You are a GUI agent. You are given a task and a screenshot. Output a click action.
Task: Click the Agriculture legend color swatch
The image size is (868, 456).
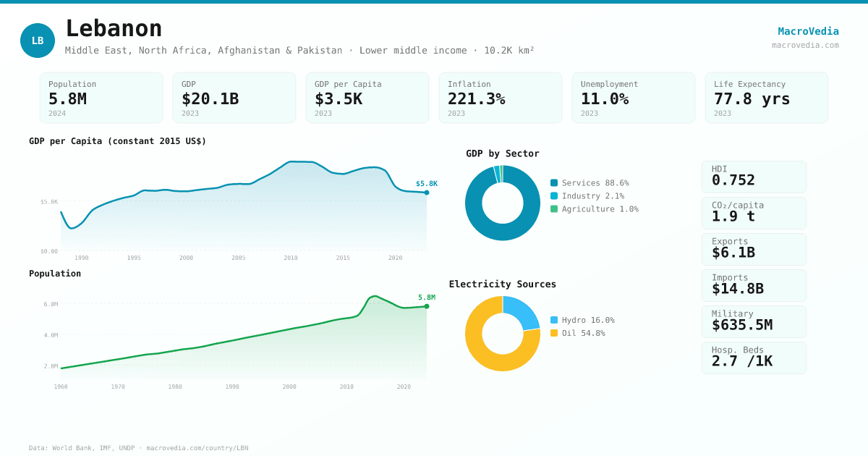[x=554, y=209]
